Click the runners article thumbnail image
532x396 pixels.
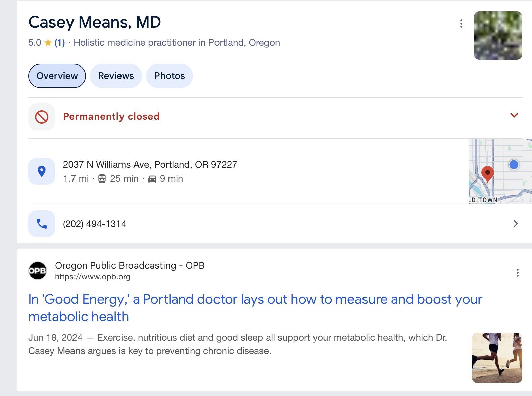coord(497,358)
